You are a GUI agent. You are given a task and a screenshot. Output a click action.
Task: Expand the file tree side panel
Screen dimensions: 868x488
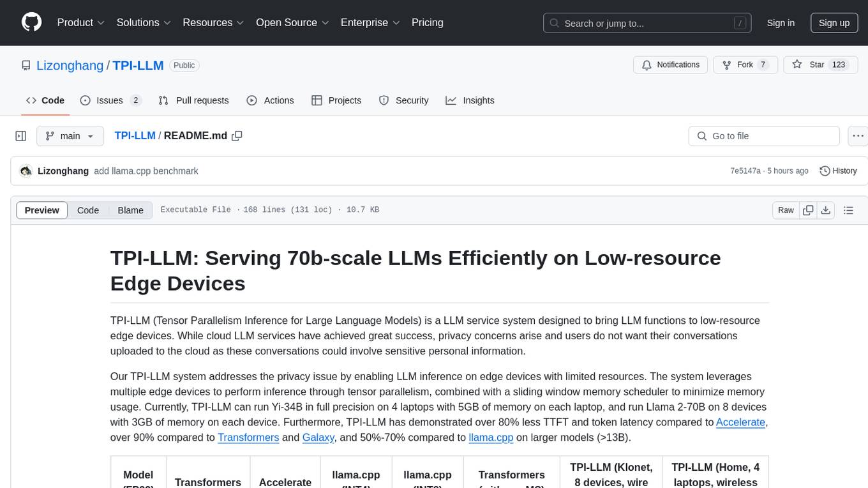tap(21, 136)
